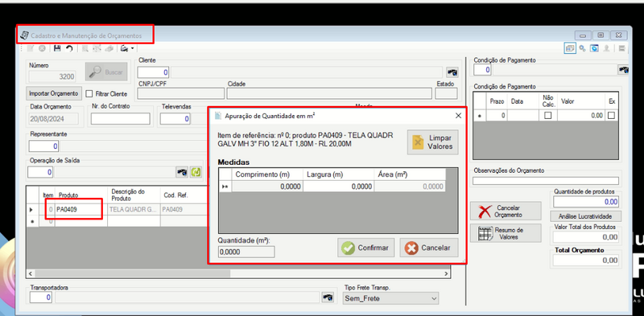Open Resumo de Valores
This screenshot has width=644, height=316.
pos(506,233)
